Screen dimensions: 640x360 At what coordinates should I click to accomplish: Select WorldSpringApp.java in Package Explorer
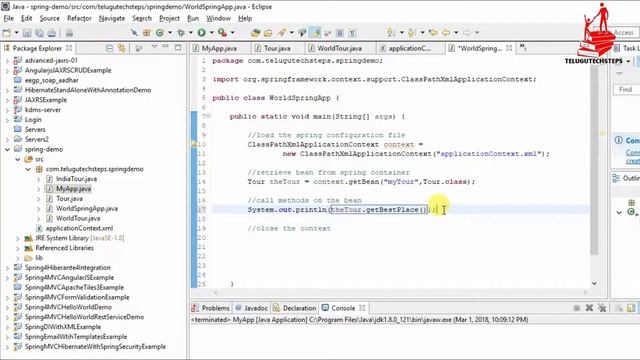point(87,209)
